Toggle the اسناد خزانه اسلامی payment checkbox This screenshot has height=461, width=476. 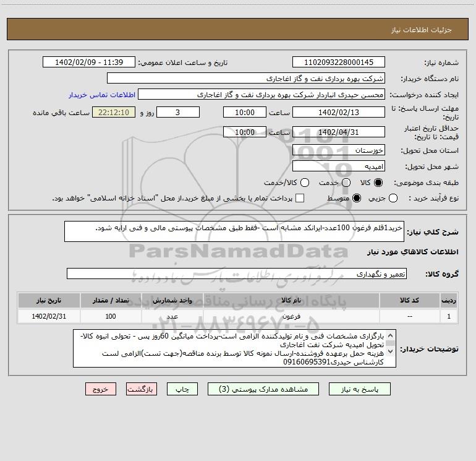[300, 198]
